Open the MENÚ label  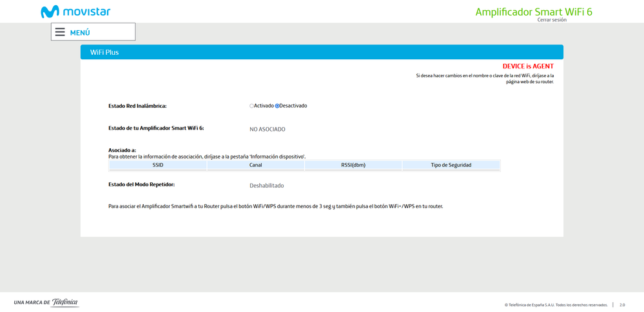coord(80,32)
